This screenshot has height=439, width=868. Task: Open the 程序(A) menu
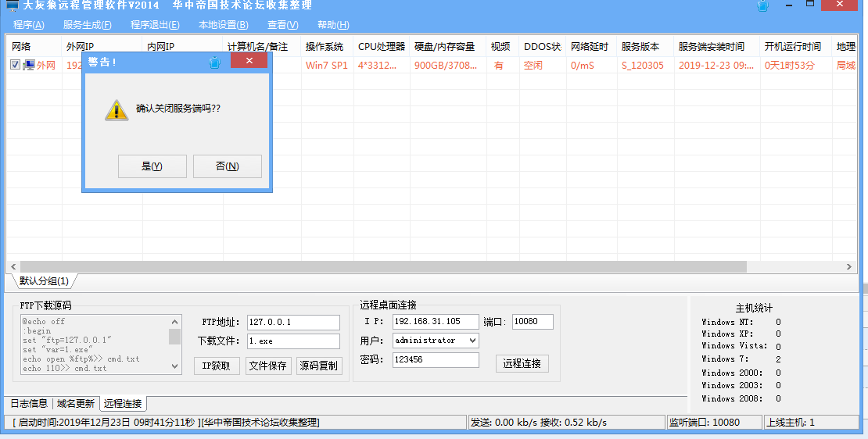pos(29,25)
